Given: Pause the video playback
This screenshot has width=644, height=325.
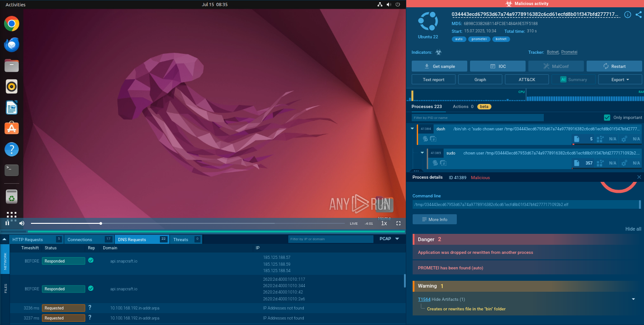Looking at the screenshot, I should [x=7, y=223].
